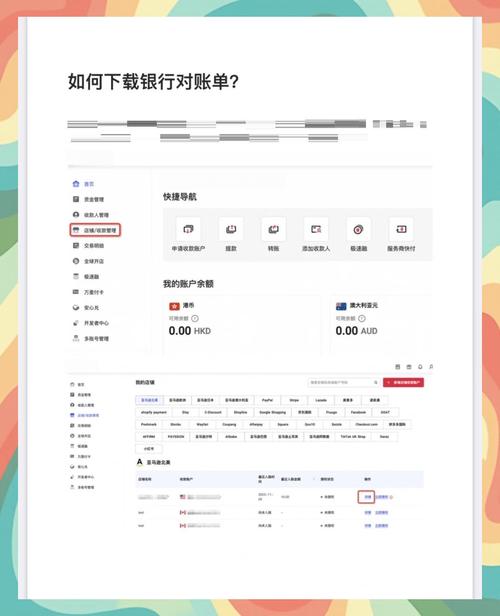This screenshot has width=500, height=616.
Task: Select the TikTok UK Shop store tab
Action: pos(353,436)
